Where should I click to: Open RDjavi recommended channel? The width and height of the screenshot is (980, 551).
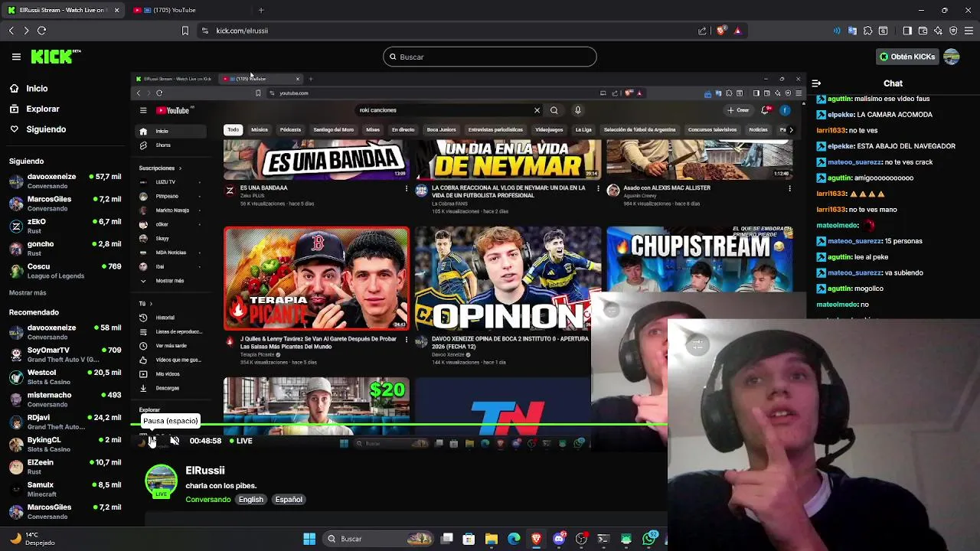(x=65, y=422)
